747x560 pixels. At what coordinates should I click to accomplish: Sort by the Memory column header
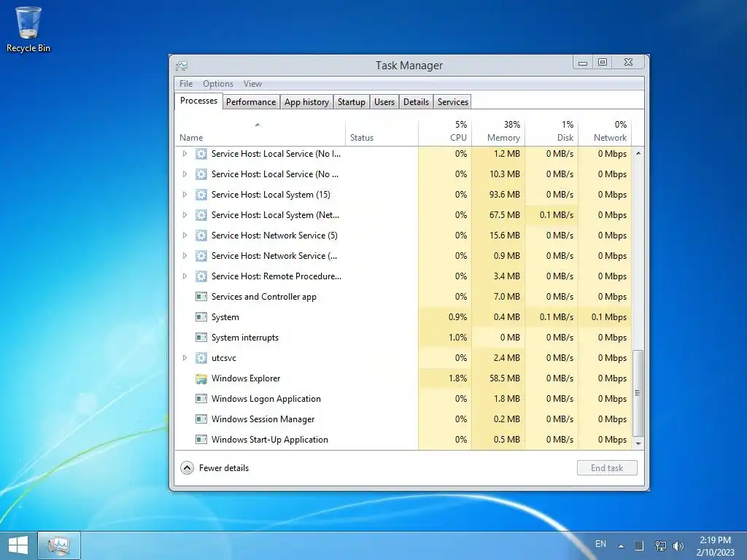click(x=498, y=133)
